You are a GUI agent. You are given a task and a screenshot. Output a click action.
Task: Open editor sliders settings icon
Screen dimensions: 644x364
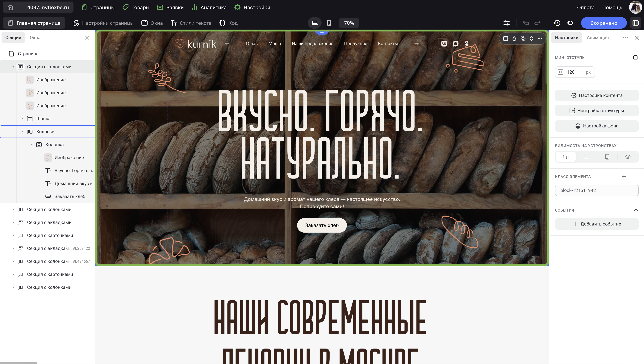[506, 23]
